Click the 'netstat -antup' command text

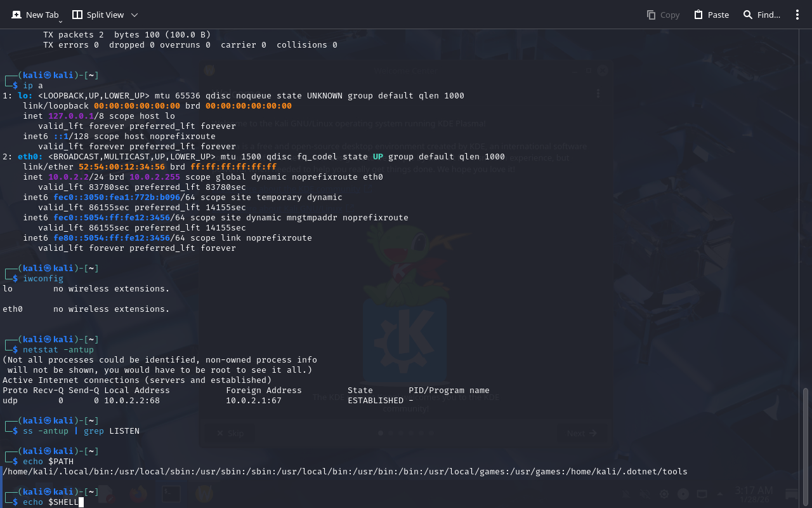58,350
